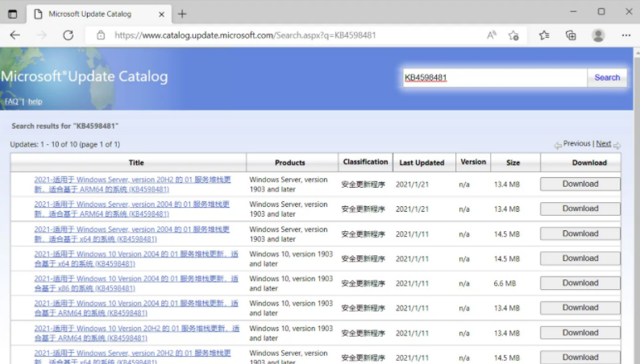The height and width of the screenshot is (364, 640).
Task: Click the Previous page arrow icon
Action: 558,145
